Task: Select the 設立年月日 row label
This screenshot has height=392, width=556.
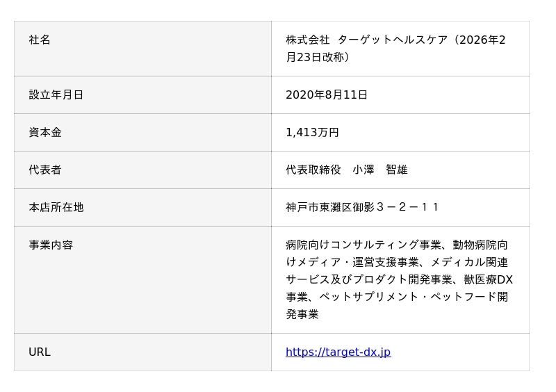Action: coord(56,95)
